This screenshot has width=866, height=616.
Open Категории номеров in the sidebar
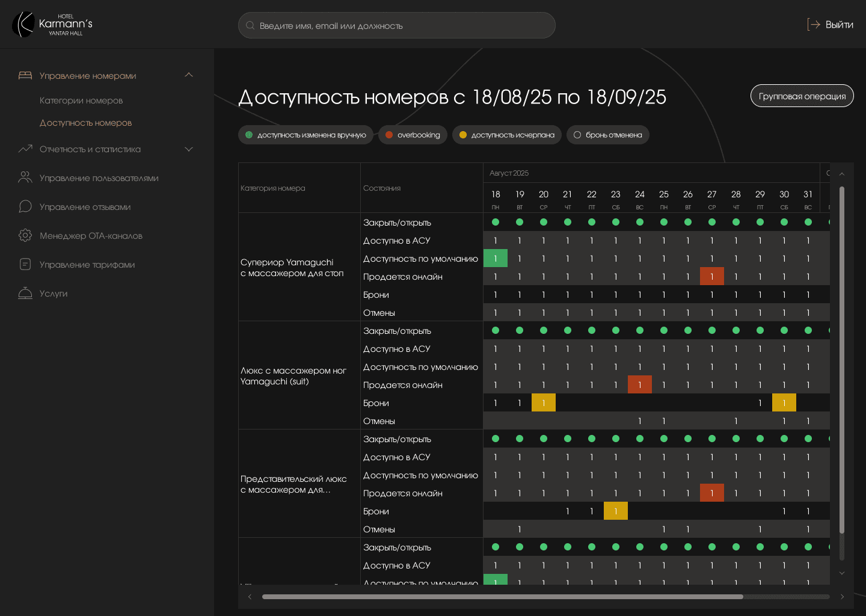(x=81, y=100)
